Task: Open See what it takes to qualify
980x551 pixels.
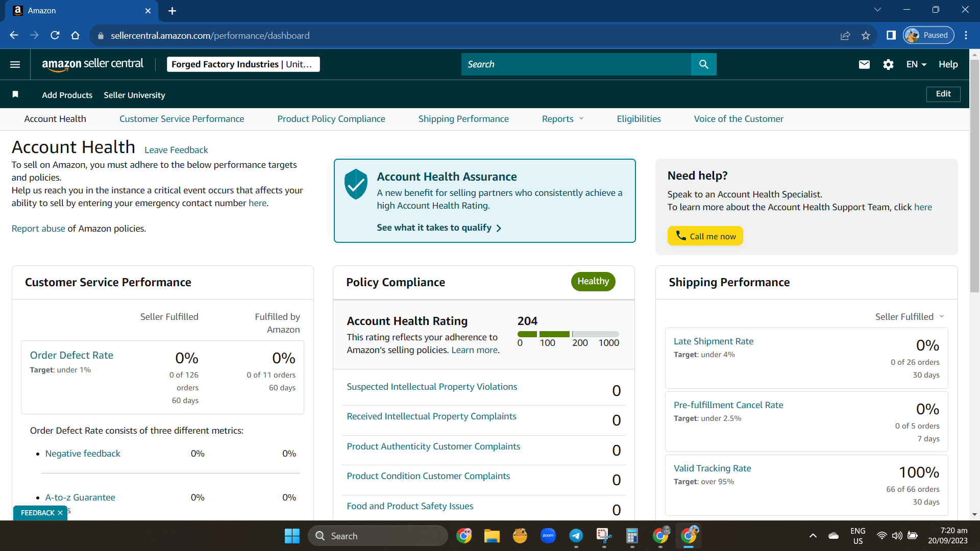Action: point(439,228)
